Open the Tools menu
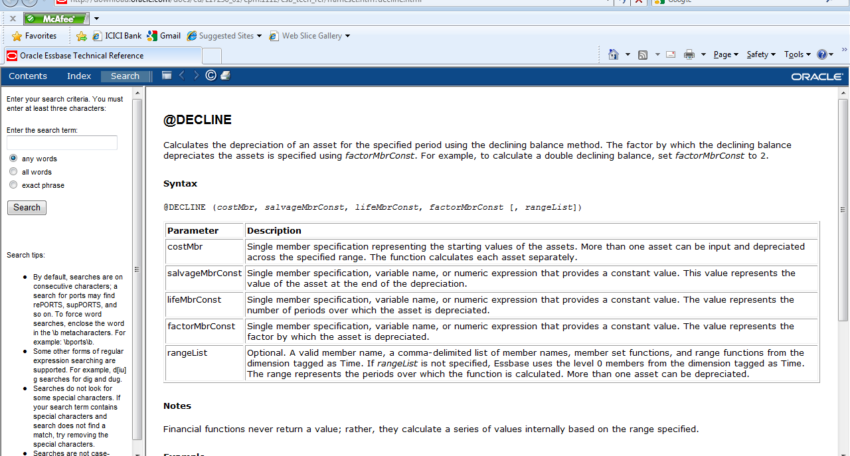 (797, 54)
